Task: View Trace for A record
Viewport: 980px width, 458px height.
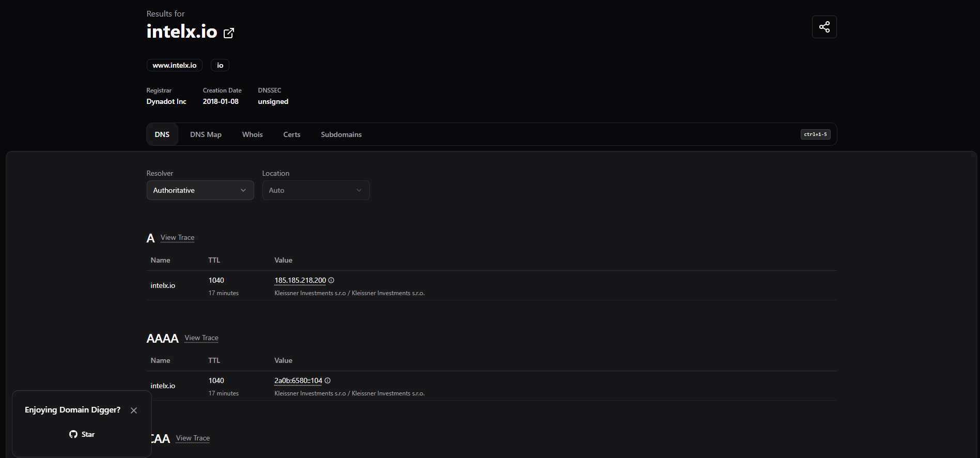Action: coord(178,238)
